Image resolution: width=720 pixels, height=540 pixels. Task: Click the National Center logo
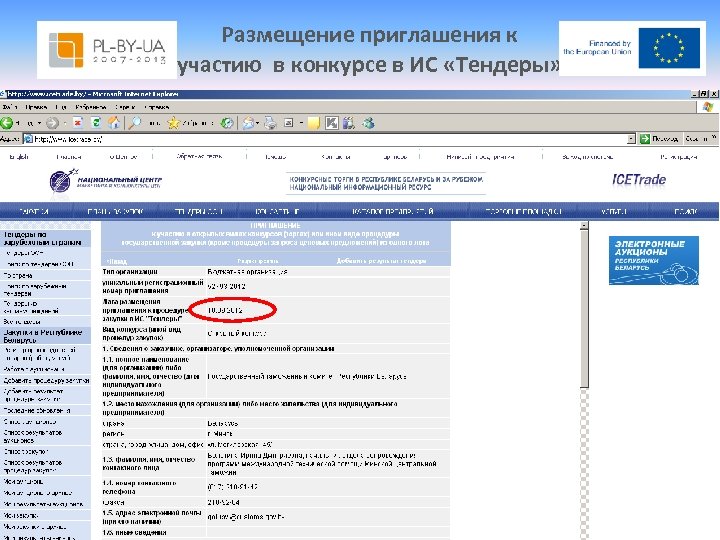pyautogui.click(x=106, y=181)
